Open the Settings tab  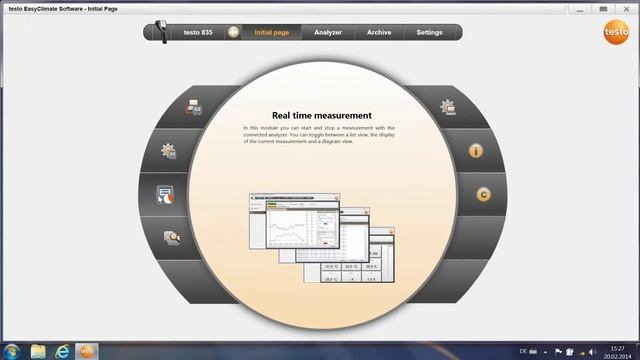tap(429, 32)
